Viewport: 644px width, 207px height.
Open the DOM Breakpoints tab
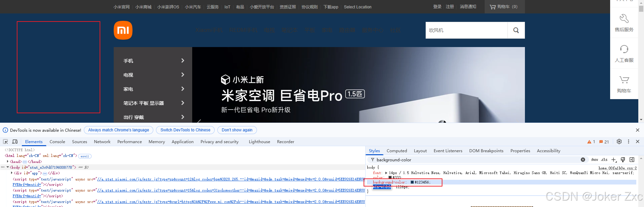[x=486, y=151]
